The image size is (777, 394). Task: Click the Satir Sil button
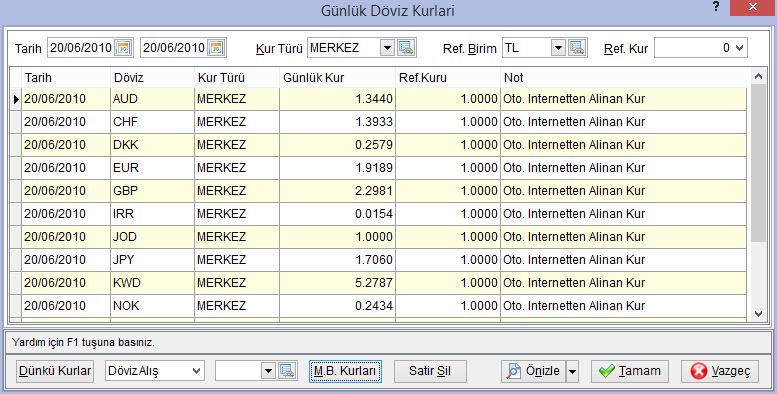(430, 371)
